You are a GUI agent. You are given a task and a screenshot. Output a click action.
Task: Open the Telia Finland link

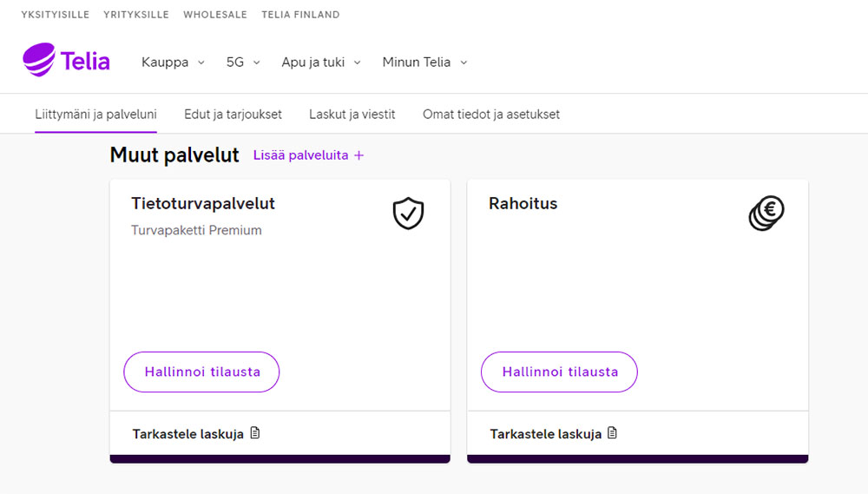tap(300, 15)
